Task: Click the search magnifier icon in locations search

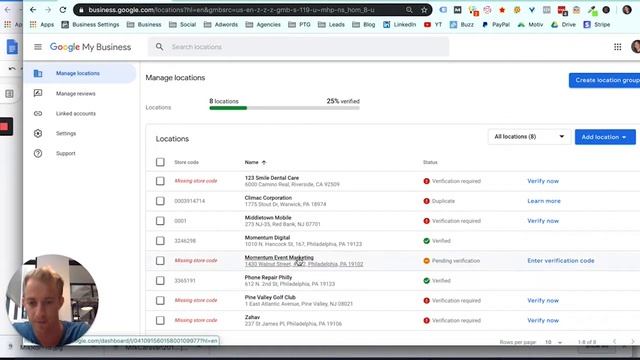Action: [x=160, y=47]
